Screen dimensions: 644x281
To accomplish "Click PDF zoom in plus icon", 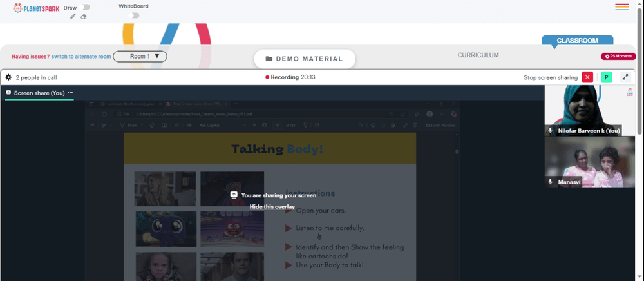I will [x=254, y=125].
